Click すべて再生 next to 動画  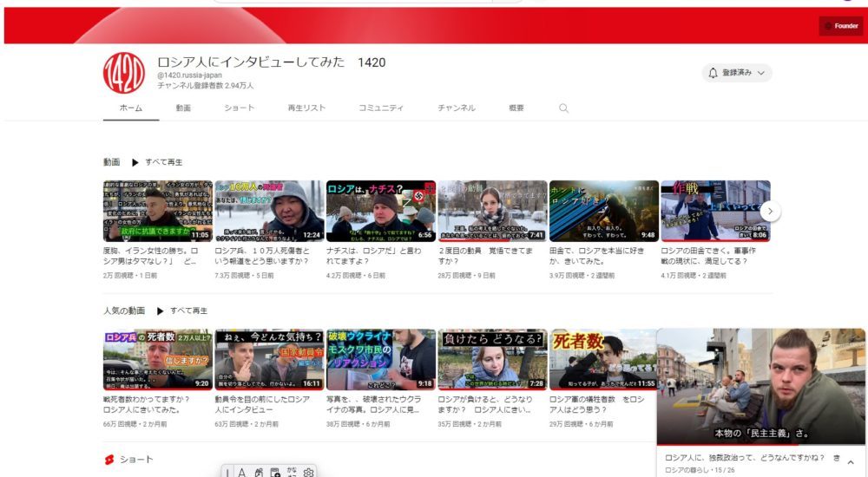164,162
